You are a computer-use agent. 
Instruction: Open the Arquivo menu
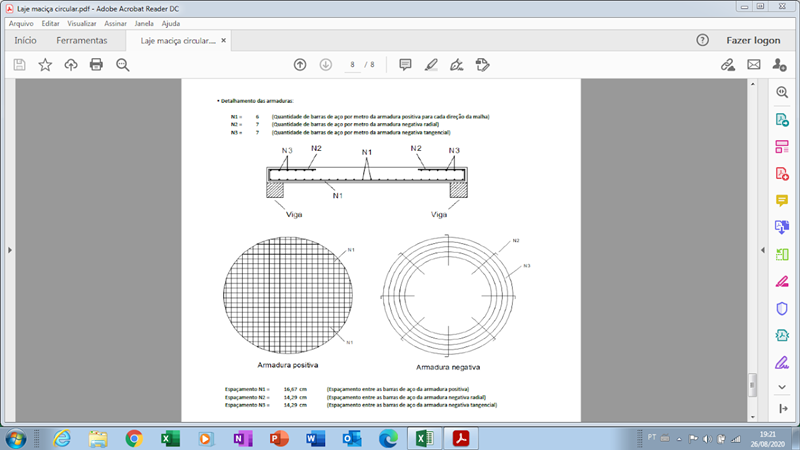(21, 23)
